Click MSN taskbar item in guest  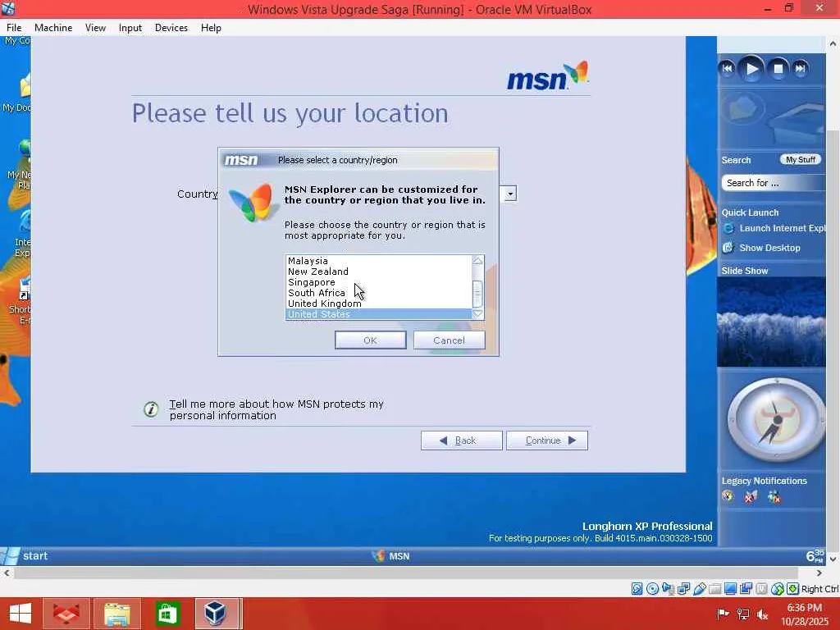click(391, 556)
